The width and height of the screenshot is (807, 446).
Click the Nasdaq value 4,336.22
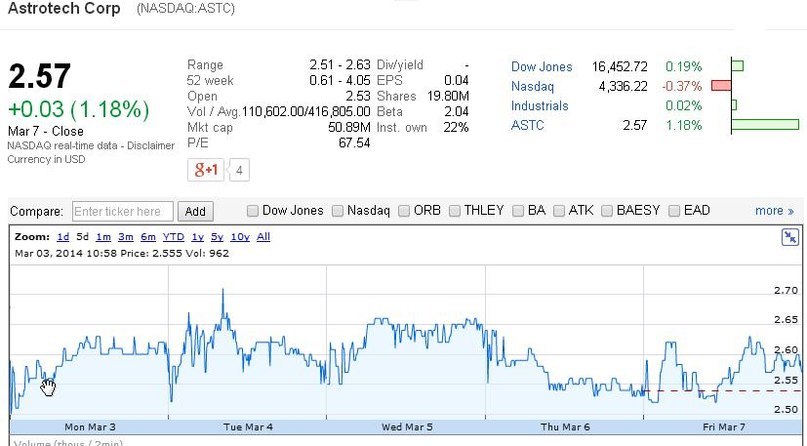(x=623, y=86)
